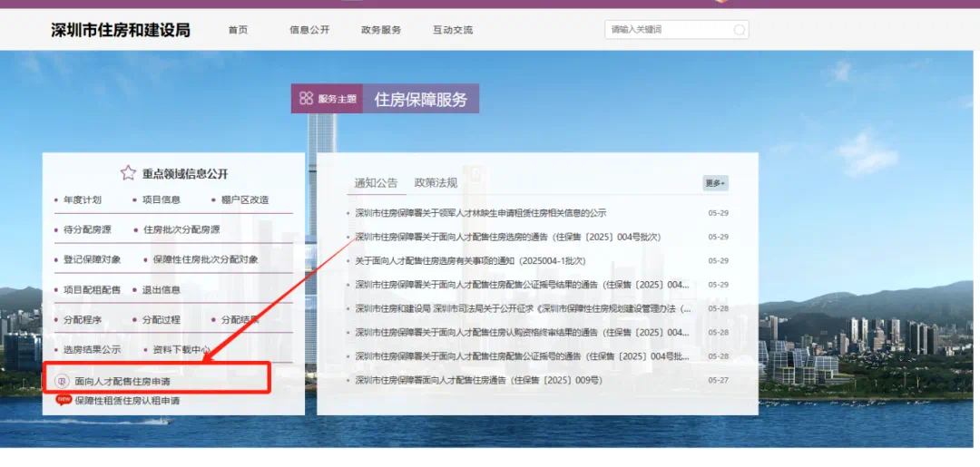Open 认购资格终审结果的通告 notice

click(523, 332)
